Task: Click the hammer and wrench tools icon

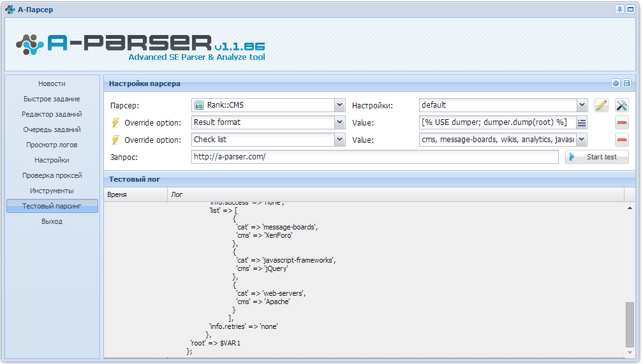Action: [622, 105]
